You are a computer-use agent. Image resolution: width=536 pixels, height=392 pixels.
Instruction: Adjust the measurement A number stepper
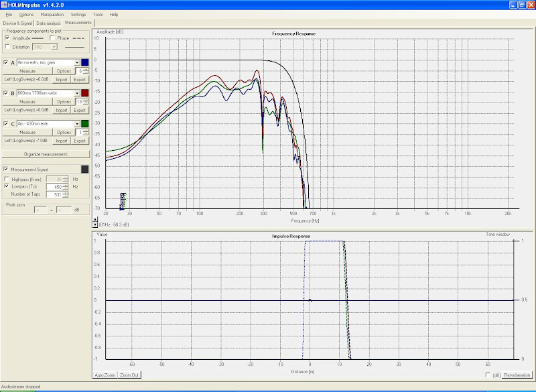(x=86, y=71)
